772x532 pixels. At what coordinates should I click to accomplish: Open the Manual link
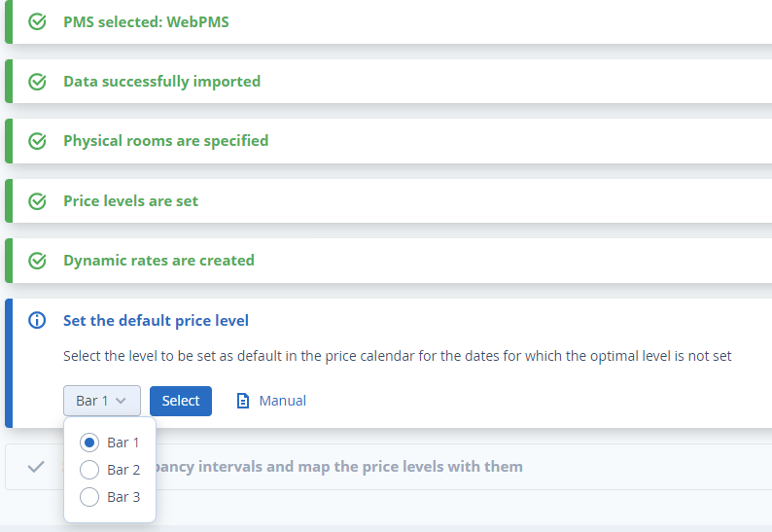click(x=282, y=401)
